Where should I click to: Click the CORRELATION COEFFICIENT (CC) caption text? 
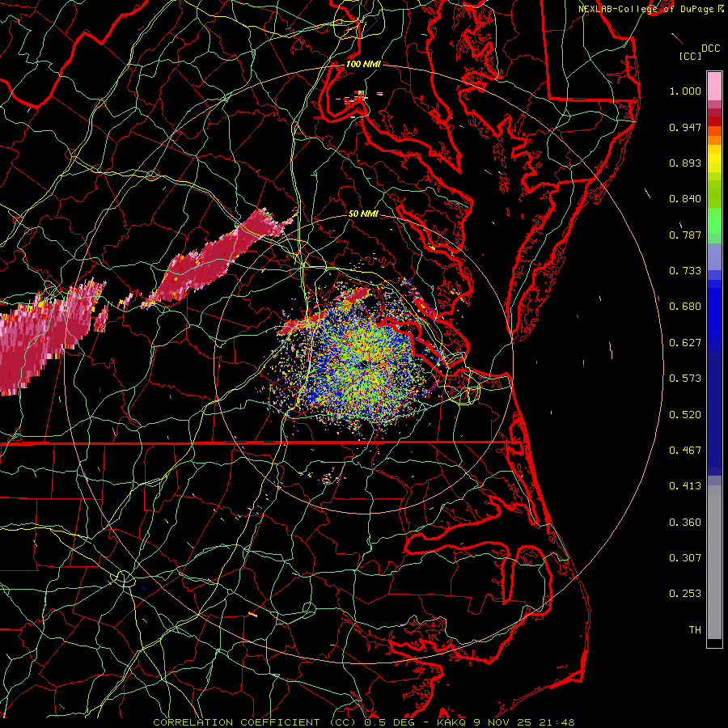click(x=255, y=722)
